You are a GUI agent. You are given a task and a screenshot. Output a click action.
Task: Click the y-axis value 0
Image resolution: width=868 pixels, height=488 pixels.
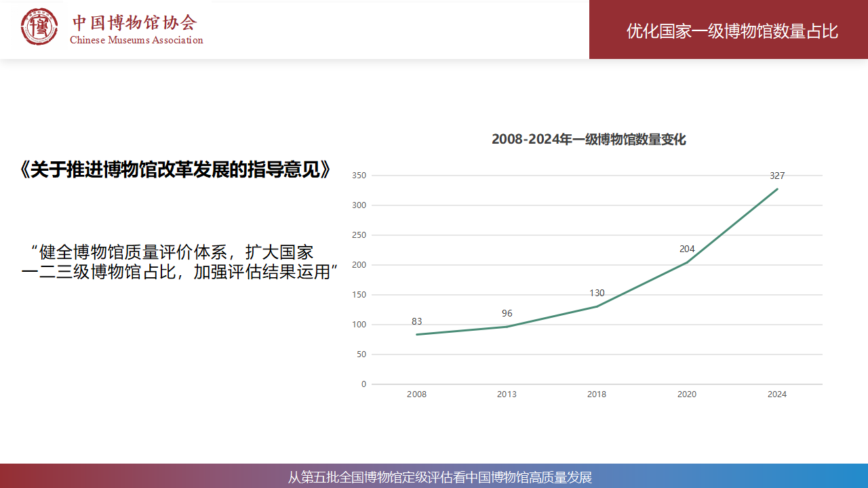click(x=363, y=384)
